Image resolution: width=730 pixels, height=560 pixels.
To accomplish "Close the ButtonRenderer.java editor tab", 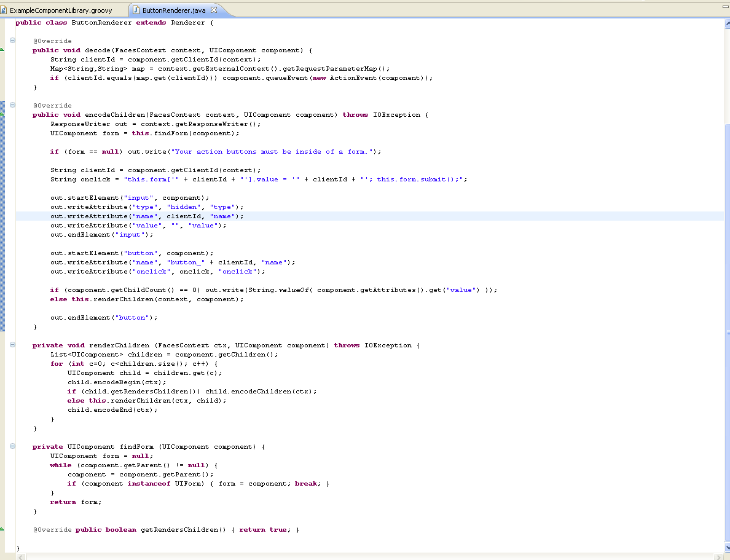I will pos(214,10).
